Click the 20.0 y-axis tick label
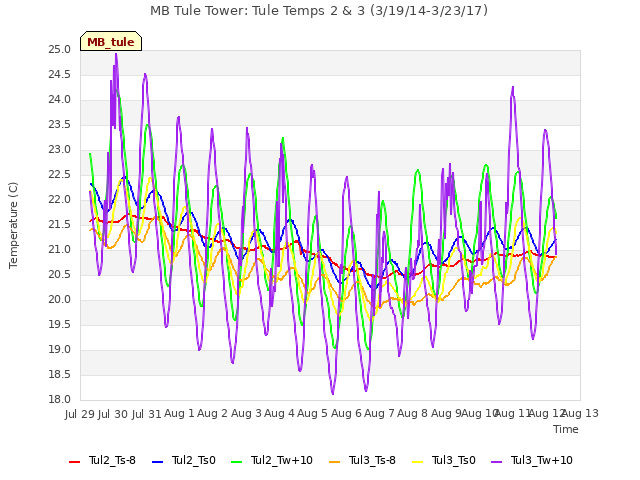Viewport: 640px width, 480px height. click(x=60, y=300)
